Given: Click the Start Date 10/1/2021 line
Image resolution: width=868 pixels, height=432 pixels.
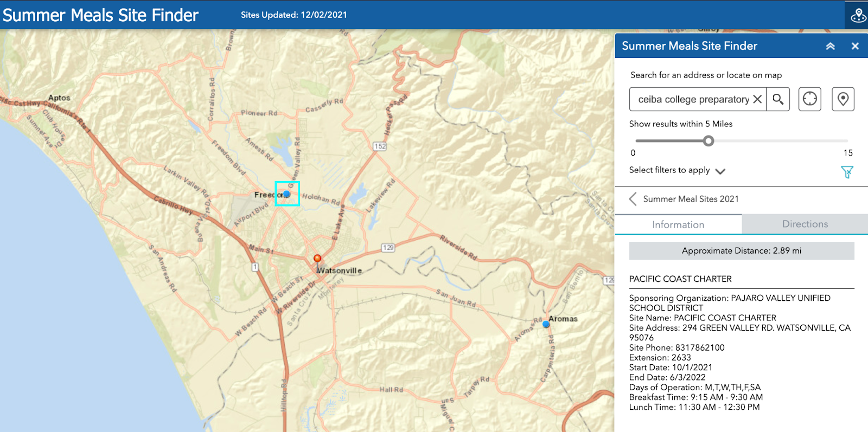Looking at the screenshot, I should click(x=671, y=367).
